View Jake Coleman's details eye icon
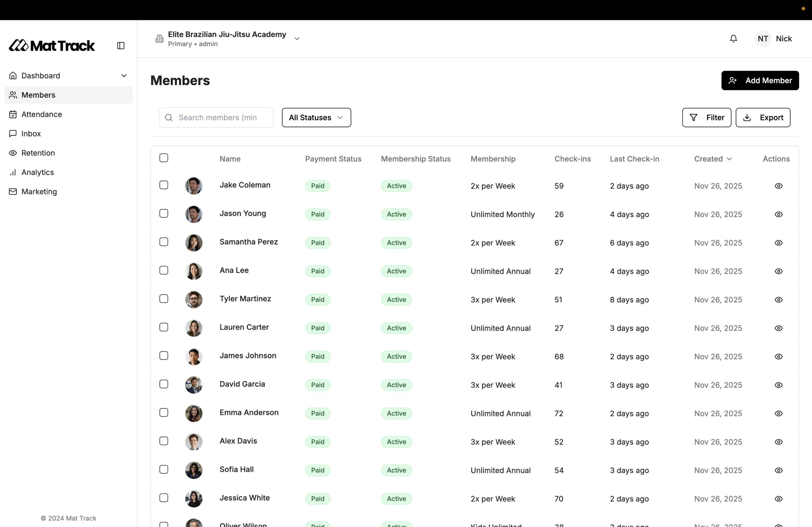This screenshot has height=527, width=812. click(778, 186)
